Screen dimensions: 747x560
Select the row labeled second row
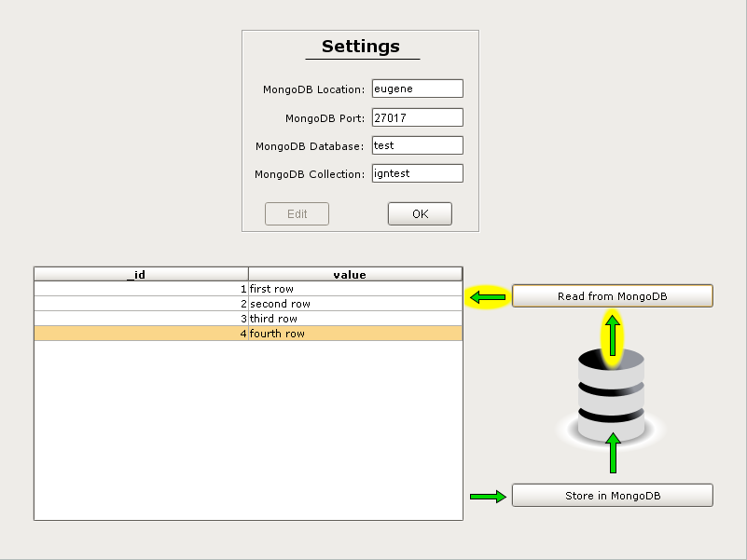click(x=247, y=304)
